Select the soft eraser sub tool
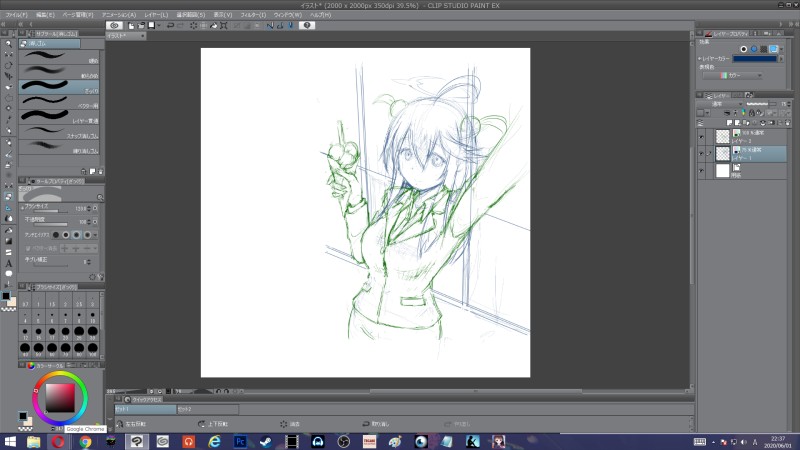This screenshot has width=800, height=450. [59, 71]
